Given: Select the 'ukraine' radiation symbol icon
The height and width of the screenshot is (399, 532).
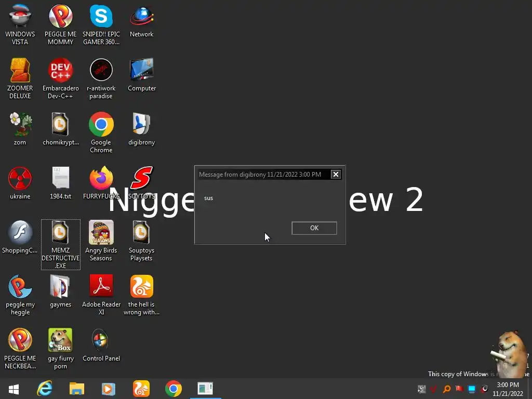Looking at the screenshot, I should tap(20, 183).
